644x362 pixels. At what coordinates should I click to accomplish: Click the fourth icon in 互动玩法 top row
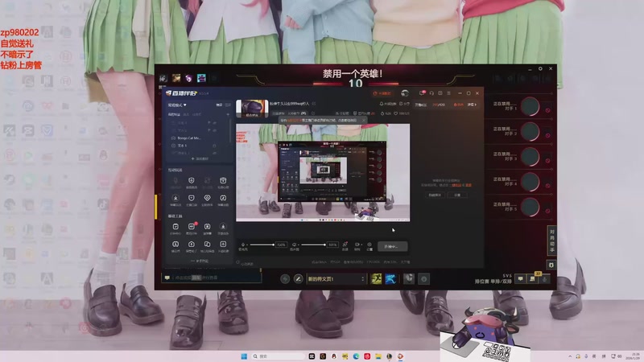223,181
